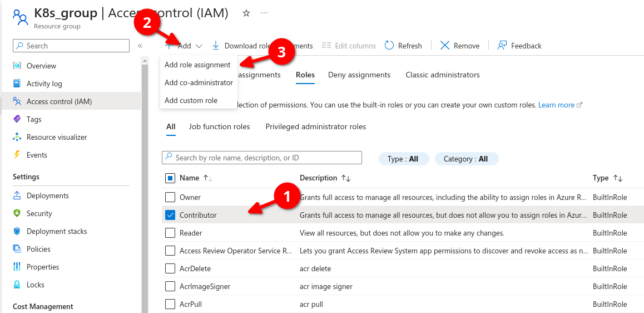Uncheck the Contributor role checkbox
Viewport: 644px width, 313px height.
pos(170,215)
